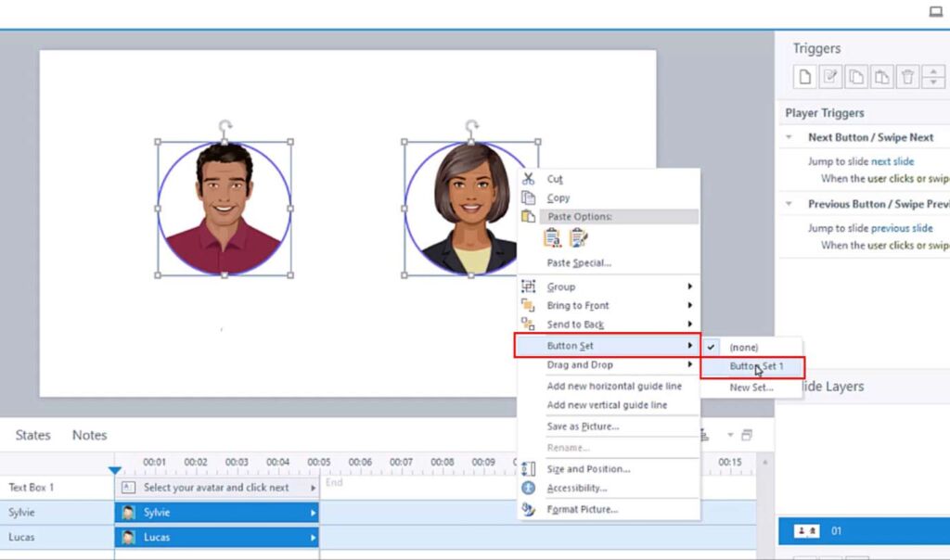The height and width of the screenshot is (560, 950).
Task: Copy the selected trigger
Action: [854, 77]
